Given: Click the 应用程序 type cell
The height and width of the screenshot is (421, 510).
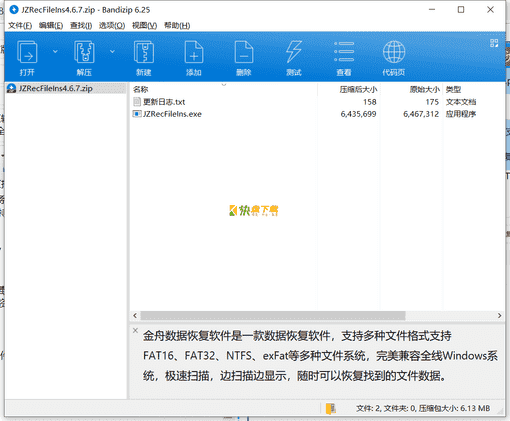Looking at the screenshot, I should tap(461, 114).
